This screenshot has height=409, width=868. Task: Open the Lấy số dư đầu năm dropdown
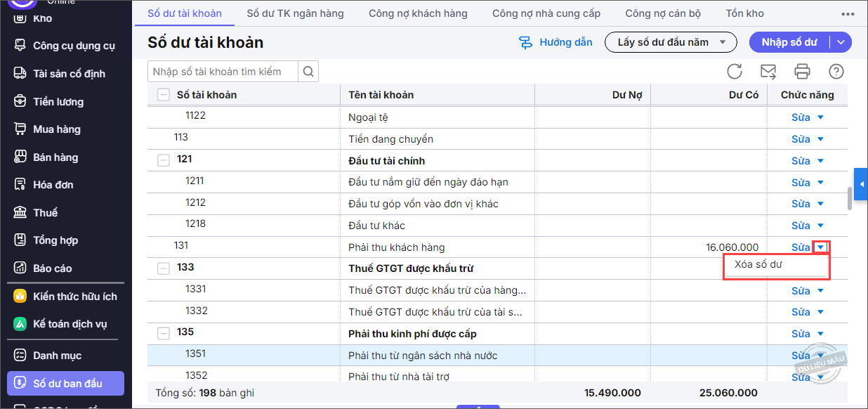670,42
